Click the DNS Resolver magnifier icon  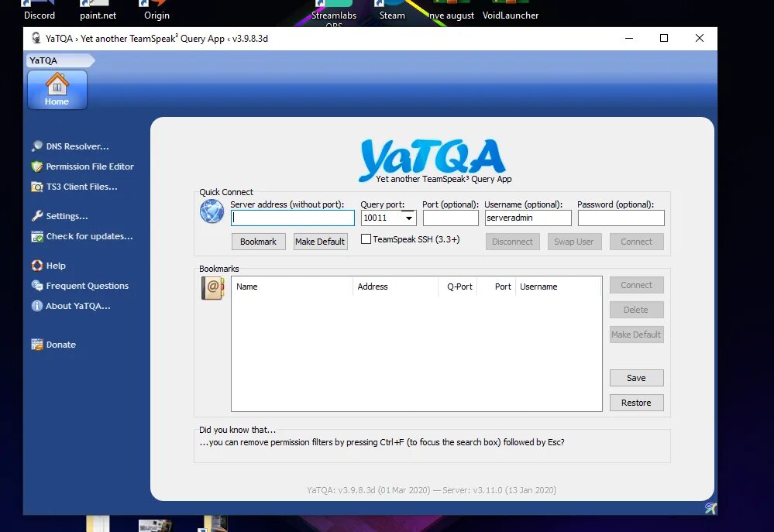(37, 146)
